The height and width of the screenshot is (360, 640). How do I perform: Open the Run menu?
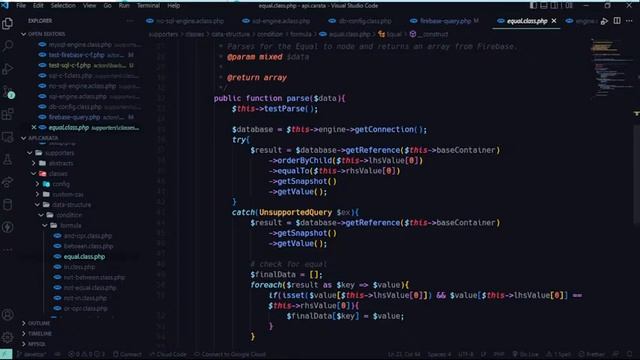click(124, 6)
